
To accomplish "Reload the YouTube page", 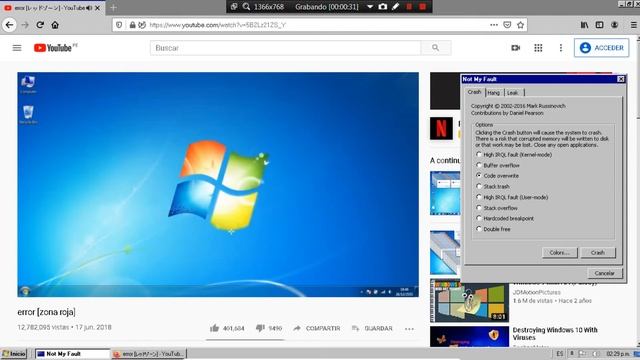I will pos(40,25).
